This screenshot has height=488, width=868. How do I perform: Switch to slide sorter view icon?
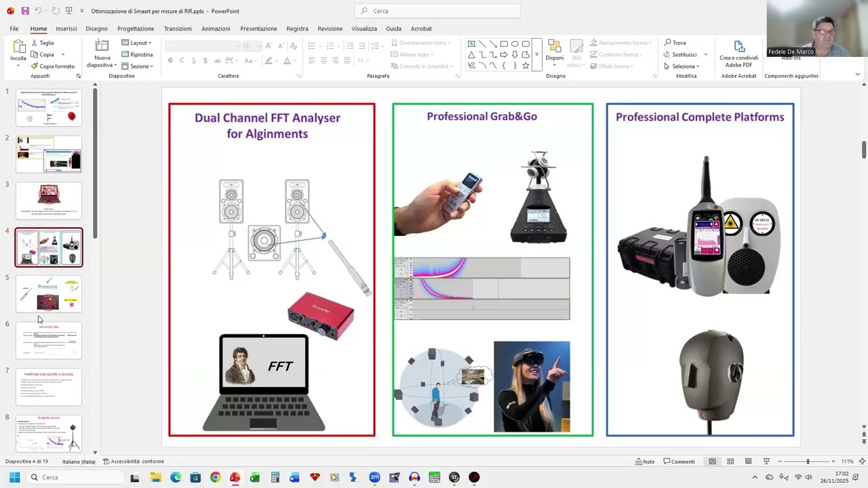pyautogui.click(x=730, y=462)
